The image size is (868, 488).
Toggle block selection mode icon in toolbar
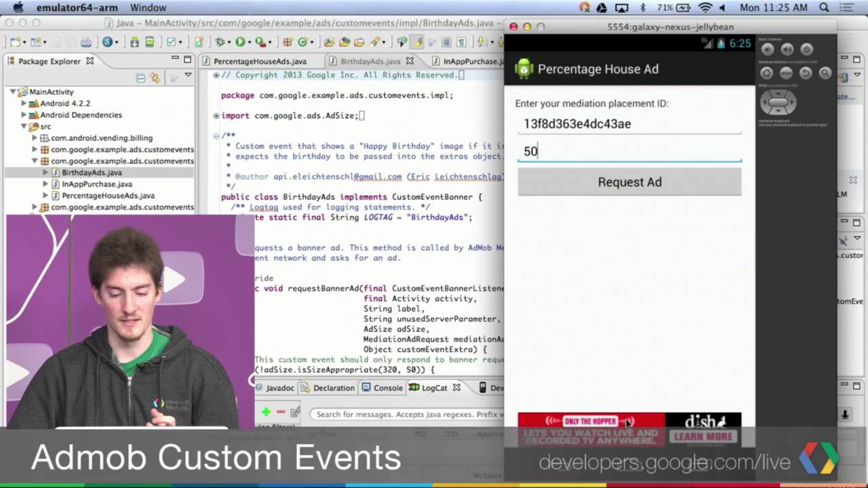click(447, 42)
